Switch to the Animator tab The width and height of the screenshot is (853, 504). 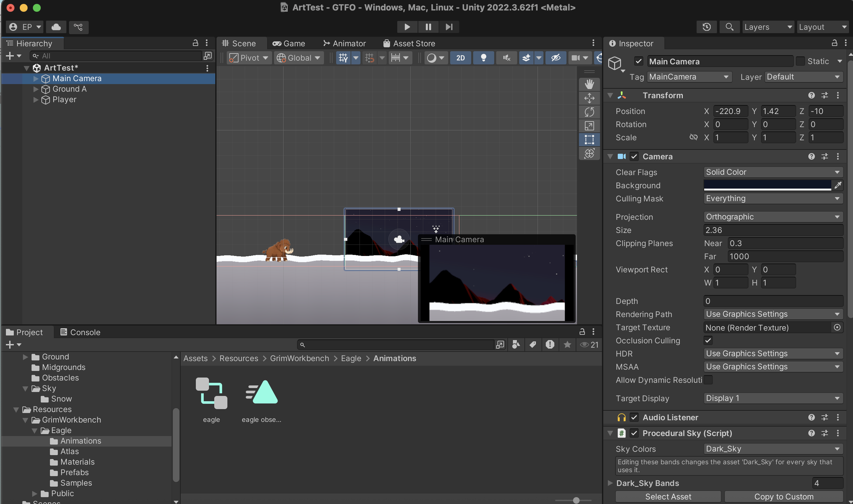[x=344, y=44]
